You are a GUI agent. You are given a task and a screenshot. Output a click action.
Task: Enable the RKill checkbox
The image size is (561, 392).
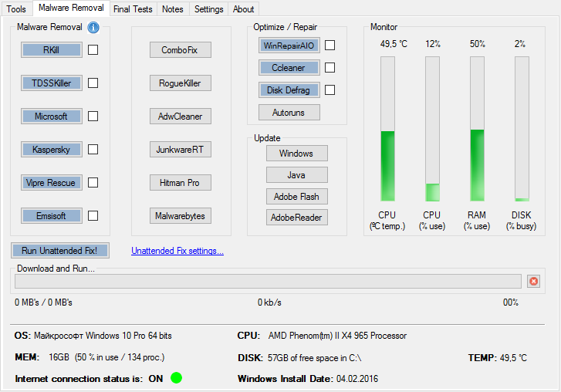click(x=93, y=50)
